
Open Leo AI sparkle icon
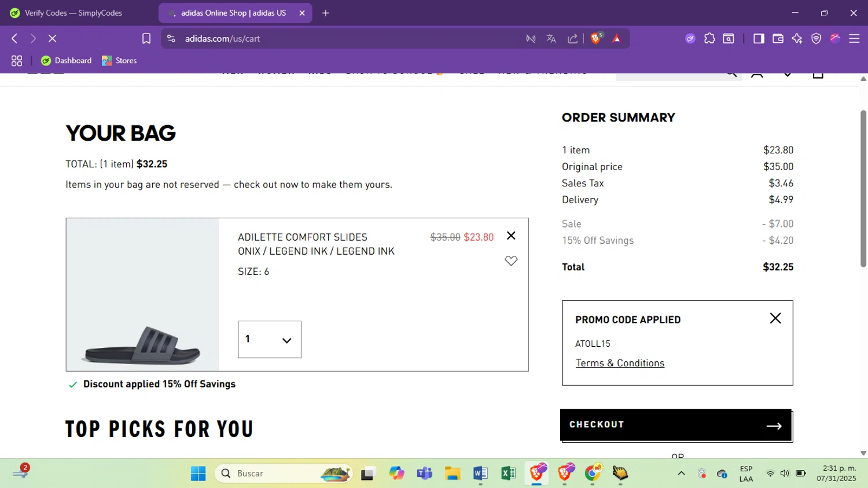click(x=797, y=39)
